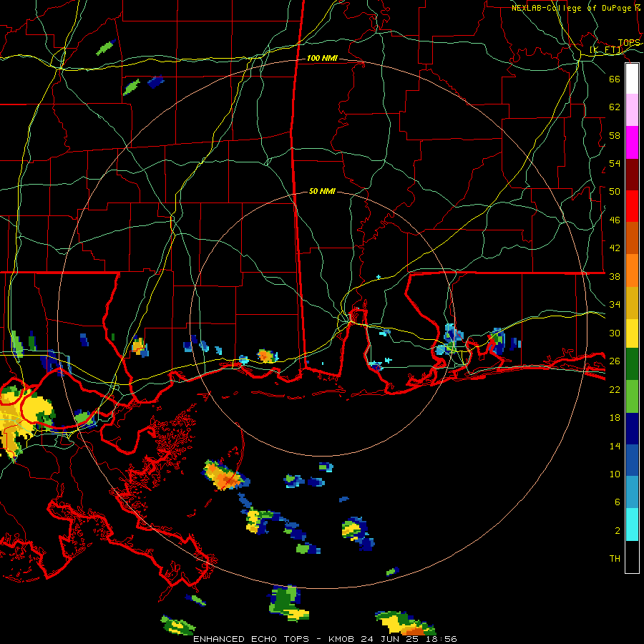644x644 pixels.
Task: Click the light blue legend swatch near 6
Action: point(632,492)
